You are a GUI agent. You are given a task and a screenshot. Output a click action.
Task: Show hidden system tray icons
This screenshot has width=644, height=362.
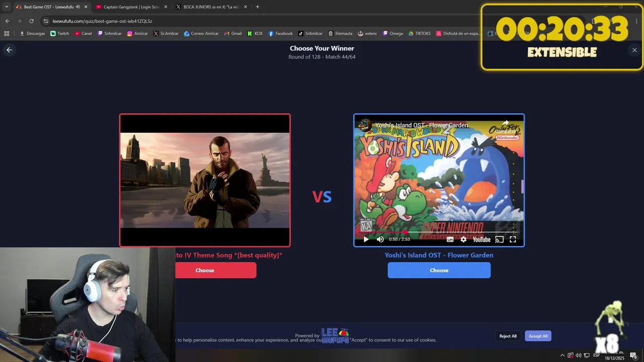562,355
